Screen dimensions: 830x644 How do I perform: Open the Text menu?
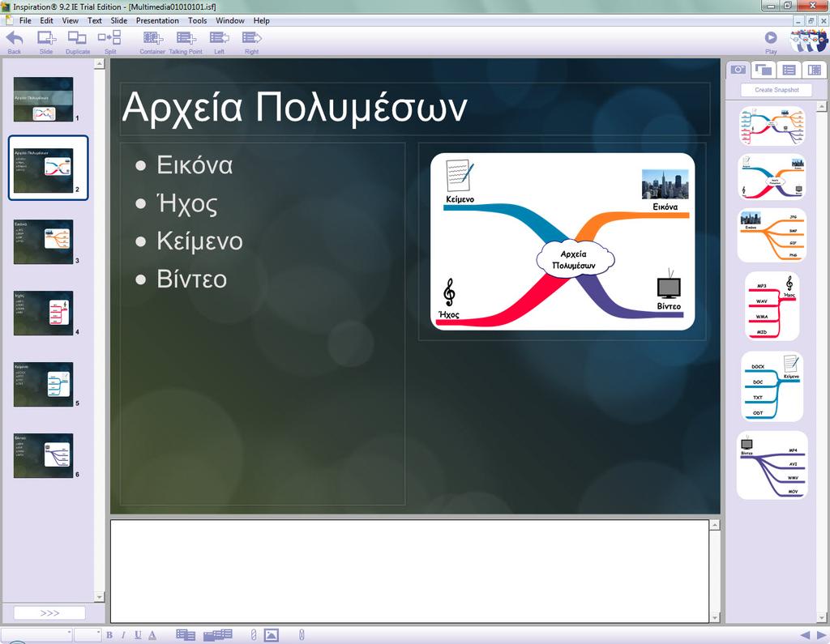tap(94, 20)
